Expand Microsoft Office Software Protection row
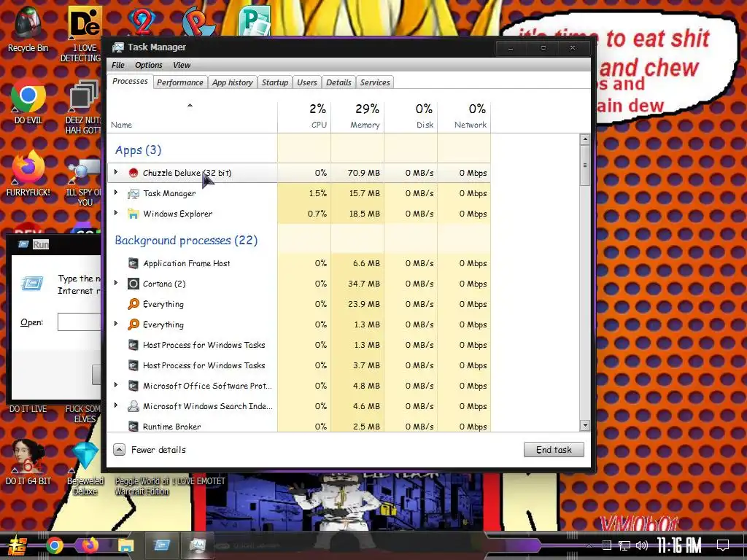The height and width of the screenshot is (560, 747). tap(116, 385)
